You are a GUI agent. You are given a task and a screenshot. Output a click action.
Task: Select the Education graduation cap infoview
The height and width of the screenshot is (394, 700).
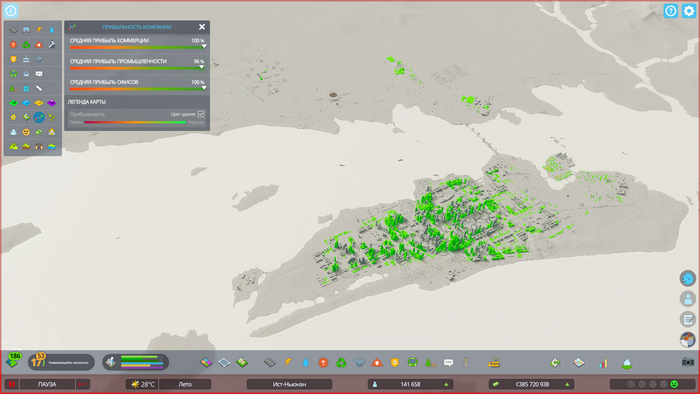pos(39,59)
